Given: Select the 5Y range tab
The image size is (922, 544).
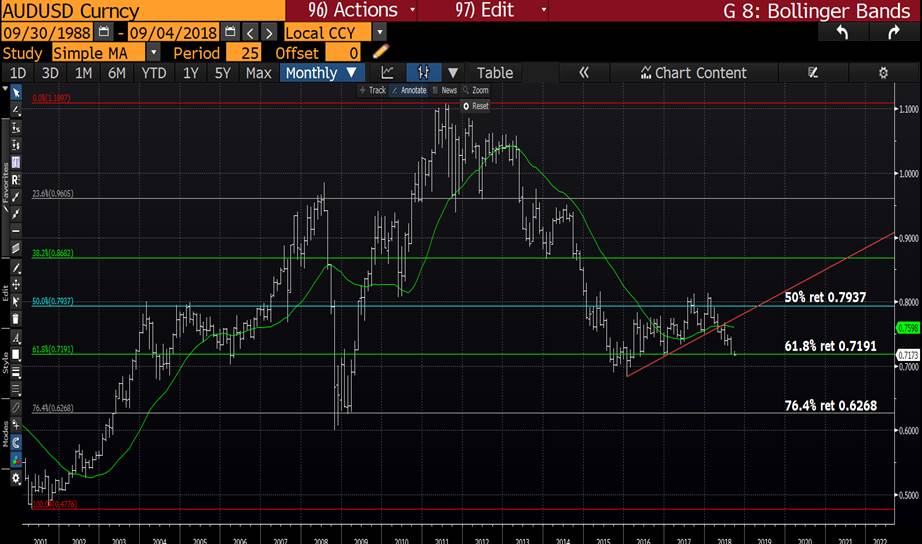Looking at the screenshot, I should coord(223,73).
